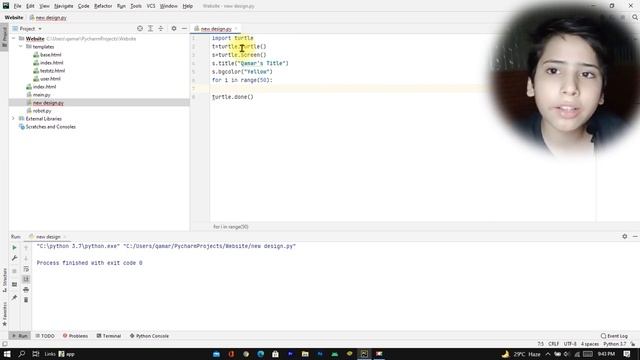Collapse the templates folder
640x360 pixels.
(21, 47)
